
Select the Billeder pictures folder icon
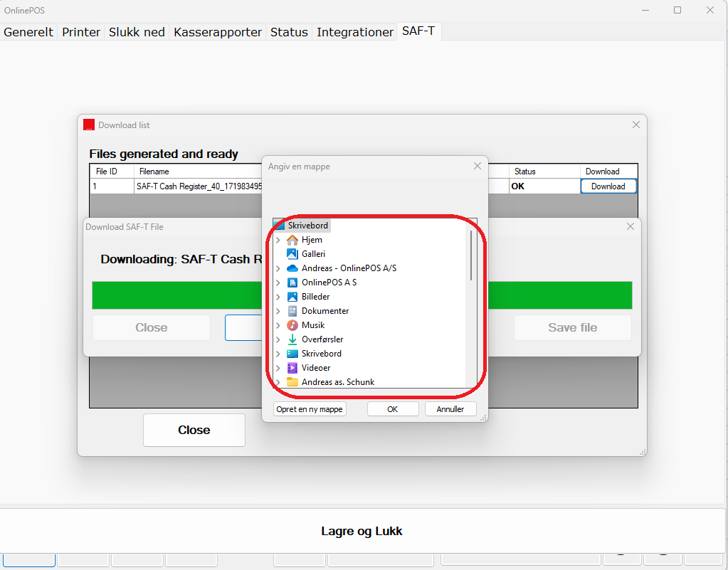click(292, 297)
